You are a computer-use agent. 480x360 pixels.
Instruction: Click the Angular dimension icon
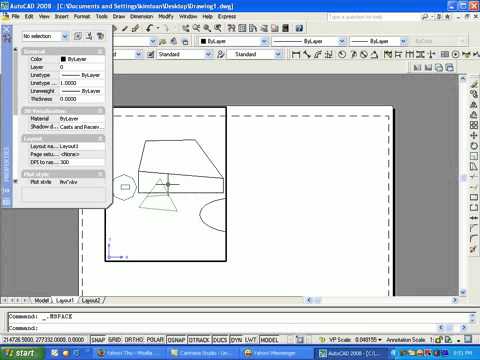[x=375, y=54]
